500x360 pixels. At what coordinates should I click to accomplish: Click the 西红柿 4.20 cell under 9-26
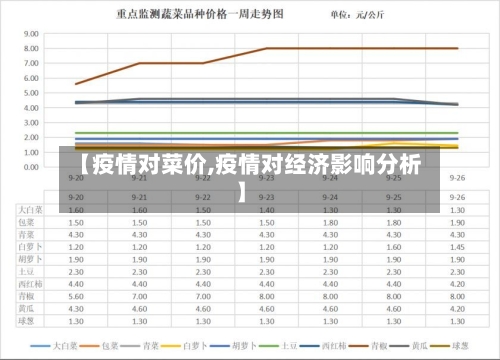point(457,284)
